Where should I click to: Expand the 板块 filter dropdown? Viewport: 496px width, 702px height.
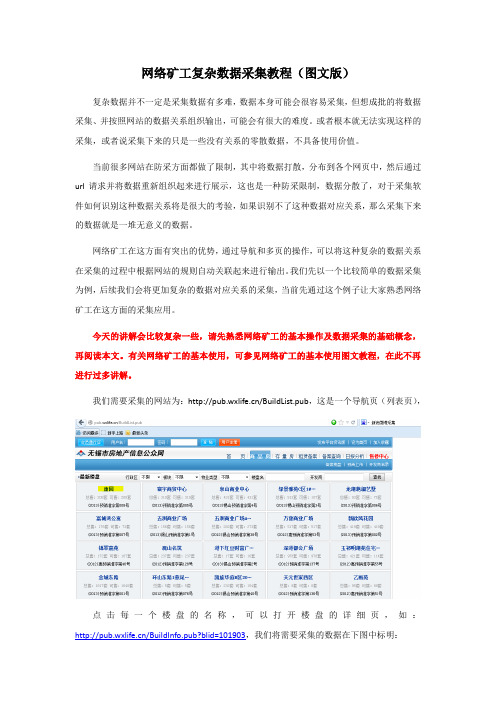[x=186, y=477]
